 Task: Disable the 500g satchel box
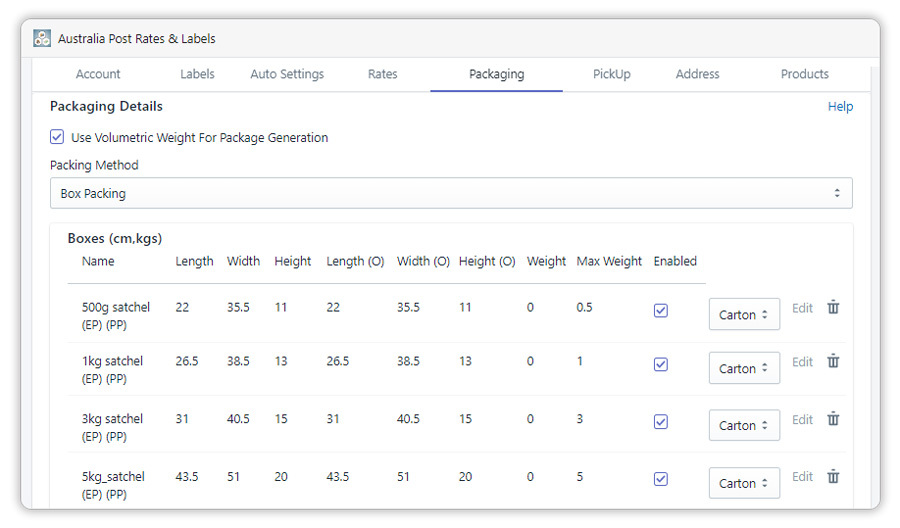pyautogui.click(x=661, y=310)
